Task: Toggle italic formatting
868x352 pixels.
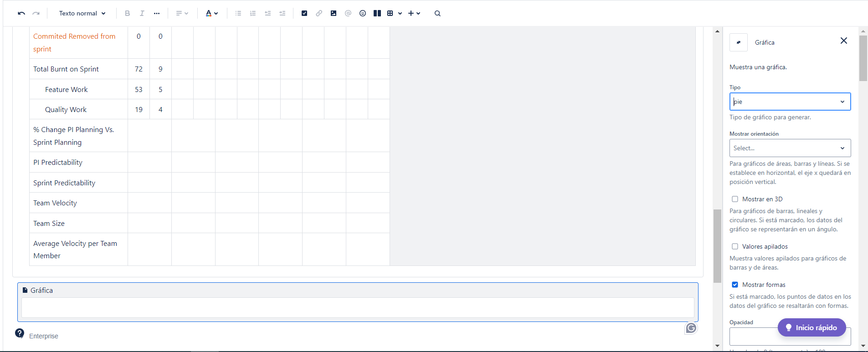Action: tap(142, 13)
